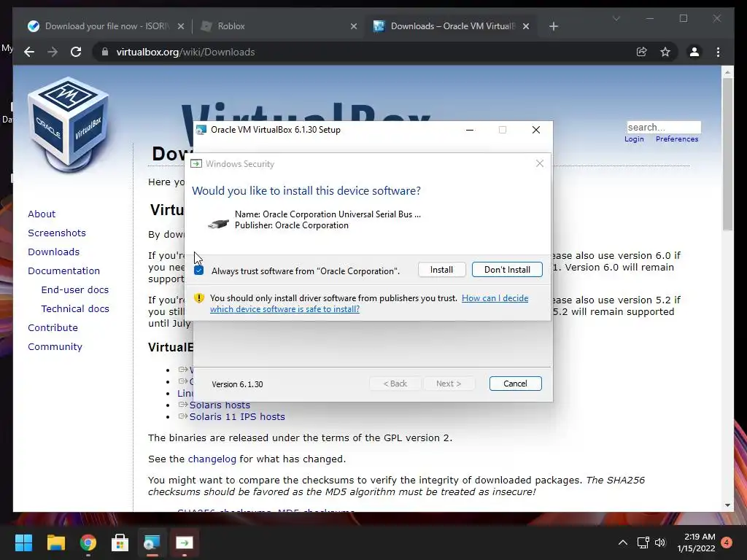Cancel the VirtualBox setup
The height and width of the screenshot is (560, 747).
tap(516, 384)
